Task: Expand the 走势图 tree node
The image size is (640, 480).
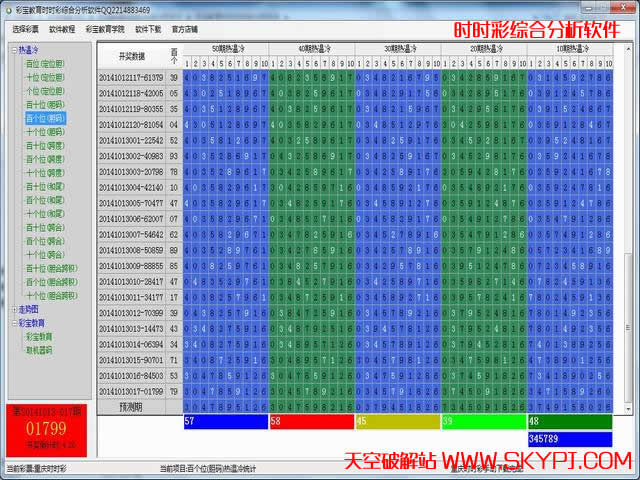Action: (14, 309)
